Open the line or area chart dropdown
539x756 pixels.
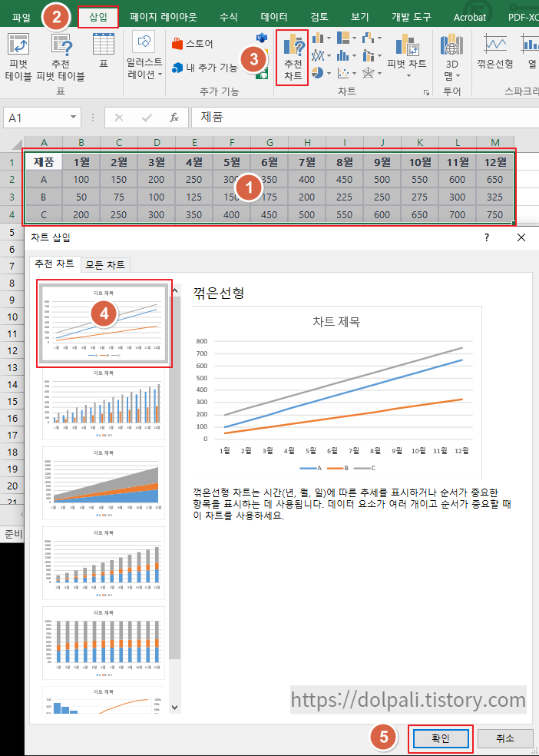321,55
